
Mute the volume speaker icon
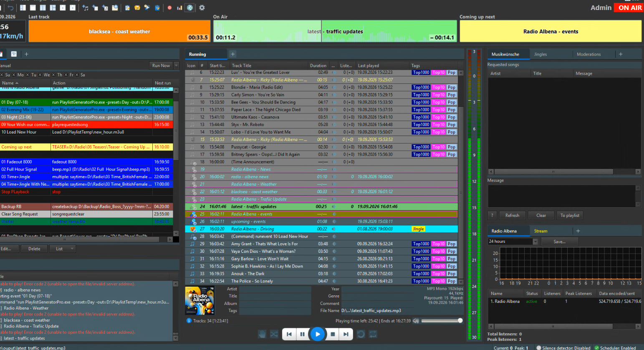click(x=416, y=321)
